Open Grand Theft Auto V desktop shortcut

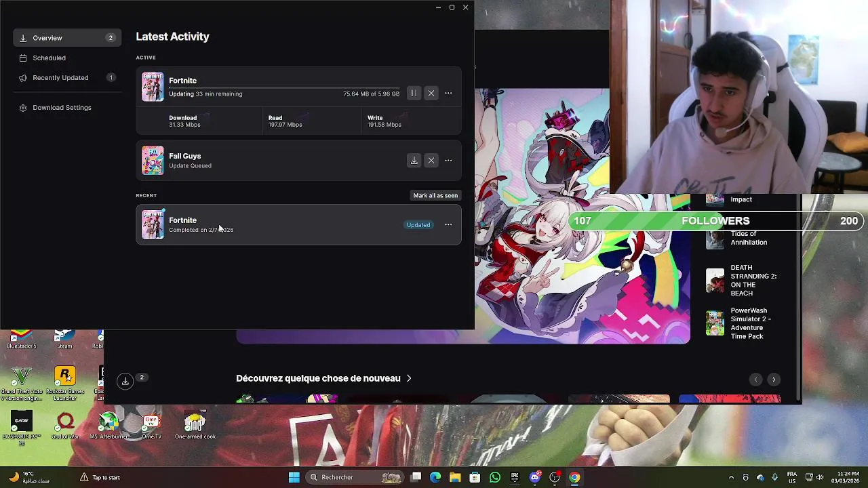tap(21, 383)
